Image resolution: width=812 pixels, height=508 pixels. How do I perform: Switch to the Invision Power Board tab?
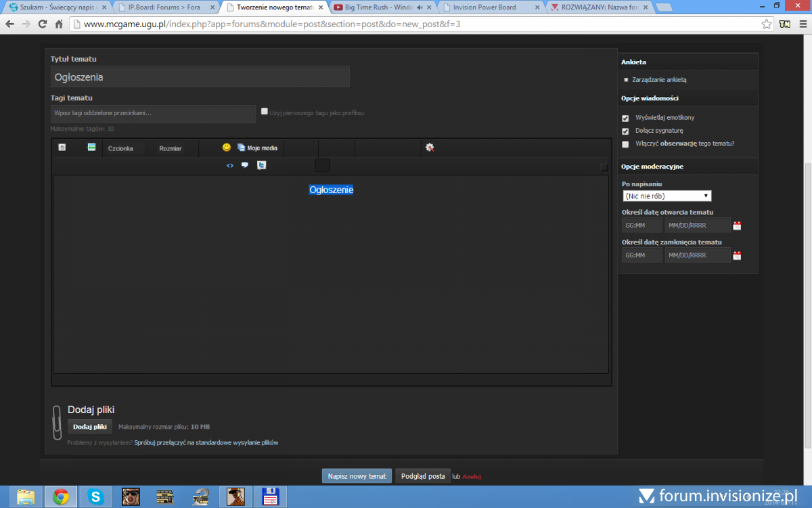tap(489, 7)
